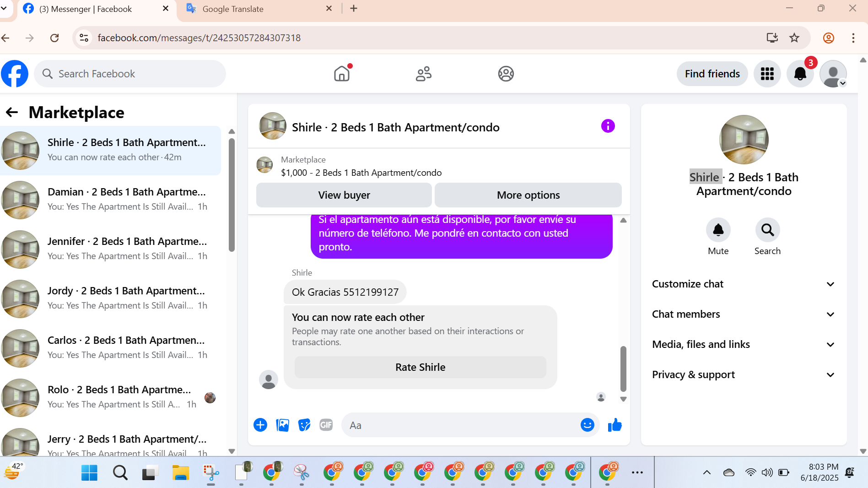Open more actions plus icon in composer
The image size is (868, 488).
tap(260, 425)
